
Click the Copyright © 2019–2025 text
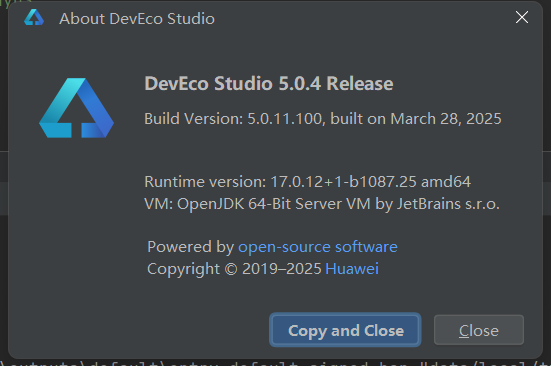[x=234, y=269]
